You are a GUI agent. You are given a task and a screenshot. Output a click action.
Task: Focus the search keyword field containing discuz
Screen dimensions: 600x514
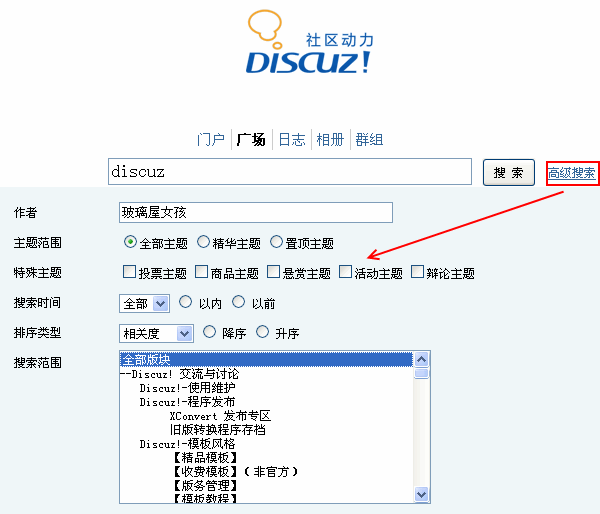[x=290, y=171]
